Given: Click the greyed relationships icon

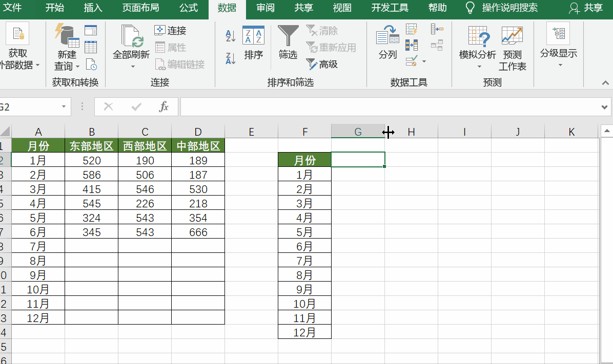Looking at the screenshot, I should [x=437, y=45].
